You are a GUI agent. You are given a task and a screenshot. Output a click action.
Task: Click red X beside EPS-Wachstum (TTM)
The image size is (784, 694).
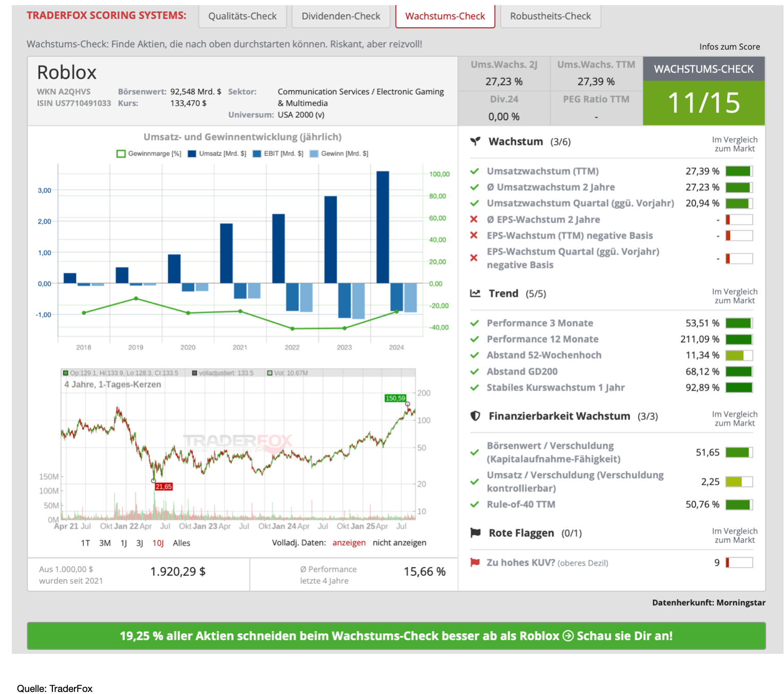pyautogui.click(x=474, y=235)
